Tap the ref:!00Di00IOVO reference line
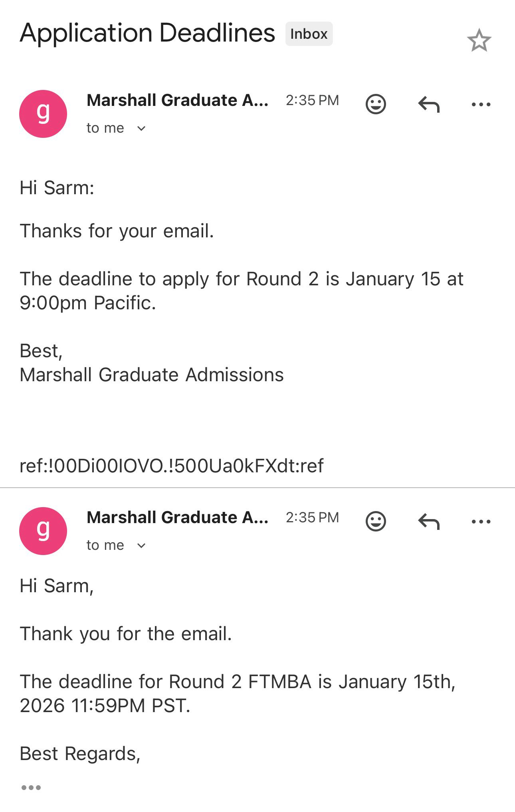 click(x=172, y=466)
